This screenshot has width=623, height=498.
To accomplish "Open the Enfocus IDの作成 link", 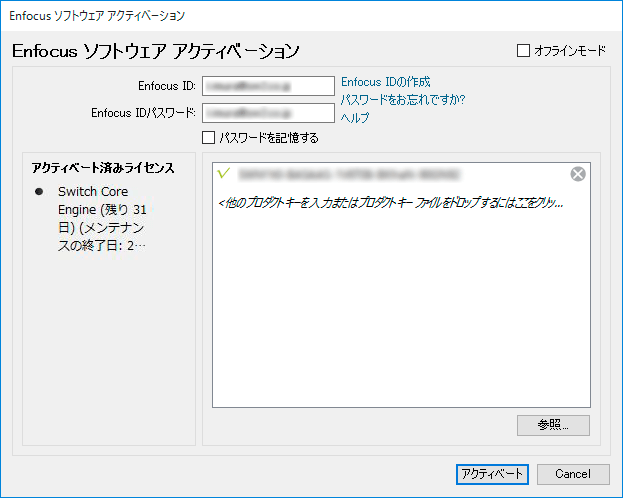I will [x=385, y=82].
